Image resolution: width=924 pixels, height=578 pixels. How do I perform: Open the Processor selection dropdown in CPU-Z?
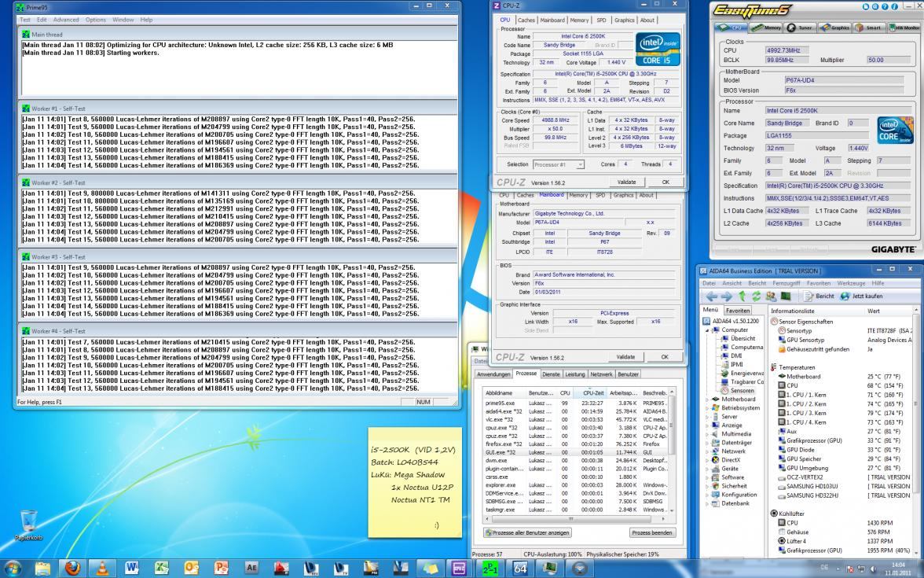pyautogui.click(x=558, y=164)
